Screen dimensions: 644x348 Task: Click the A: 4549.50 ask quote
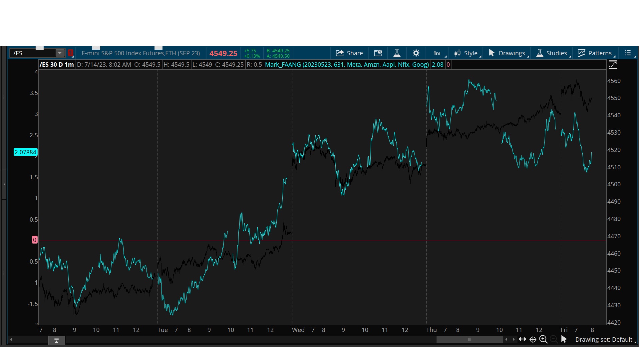coord(278,56)
